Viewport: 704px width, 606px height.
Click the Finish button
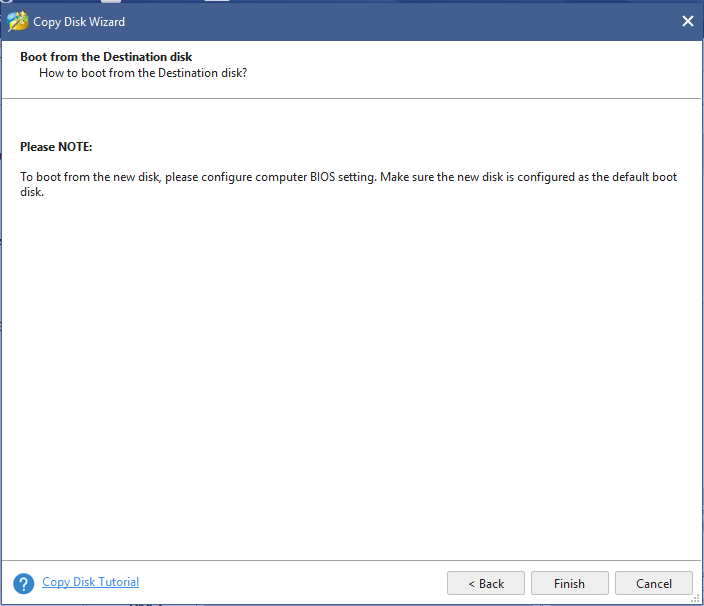[569, 583]
